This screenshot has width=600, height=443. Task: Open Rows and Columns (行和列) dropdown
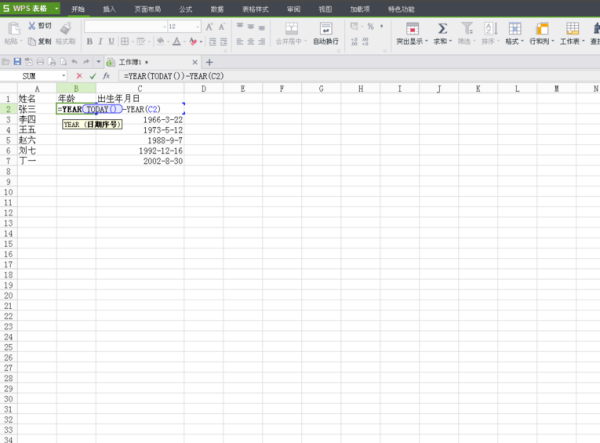[541, 41]
